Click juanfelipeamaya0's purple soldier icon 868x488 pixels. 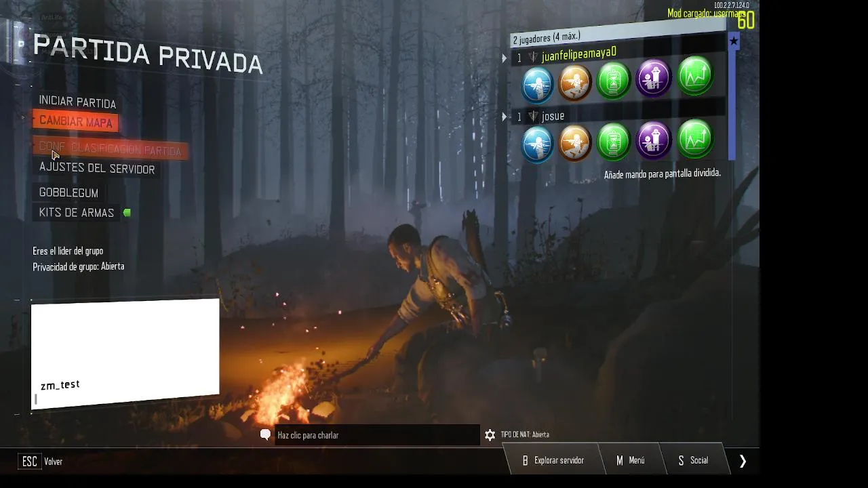pos(654,77)
